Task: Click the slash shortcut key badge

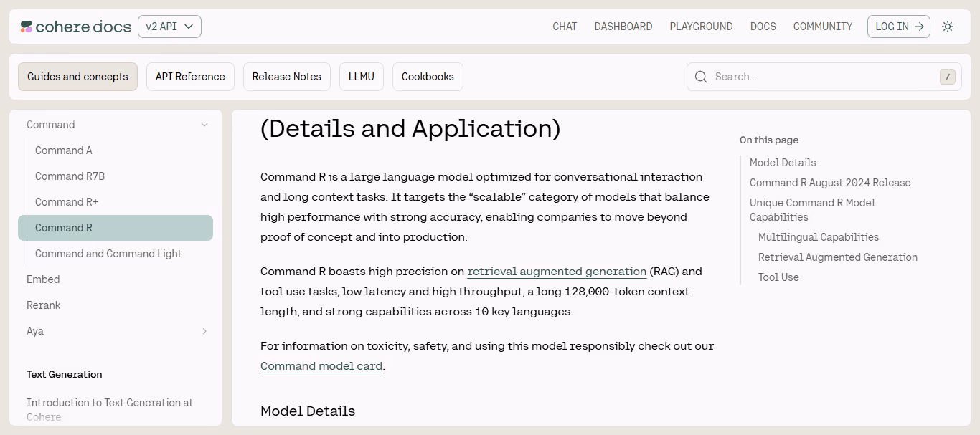Action: pos(947,77)
